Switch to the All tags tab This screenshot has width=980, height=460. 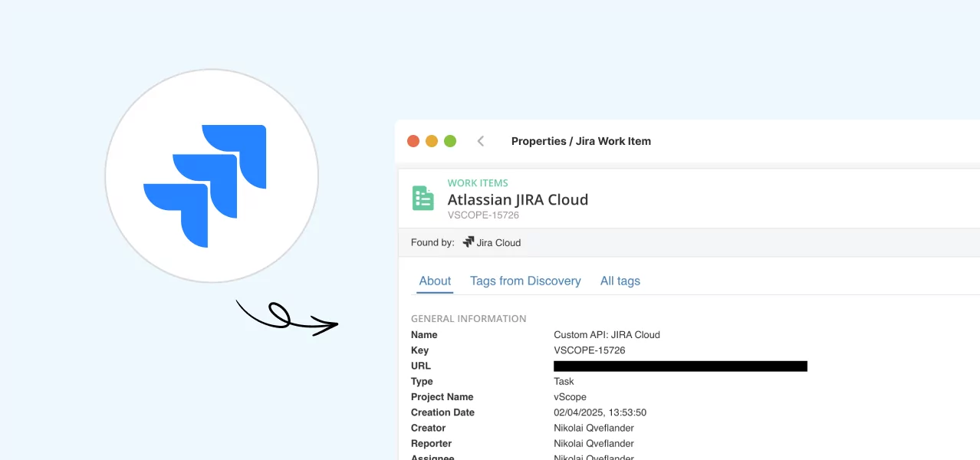[x=620, y=281]
